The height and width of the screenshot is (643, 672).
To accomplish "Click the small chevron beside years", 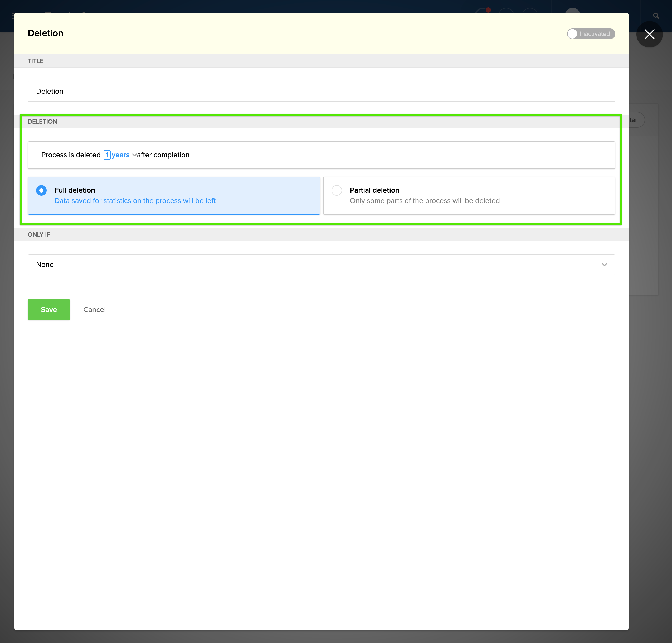I will (x=134, y=155).
